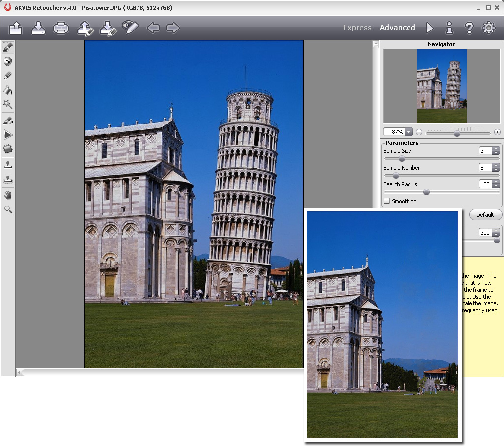The height and width of the screenshot is (448, 504).
Task: Switch to the Hand pan tool
Action: (x=8, y=195)
